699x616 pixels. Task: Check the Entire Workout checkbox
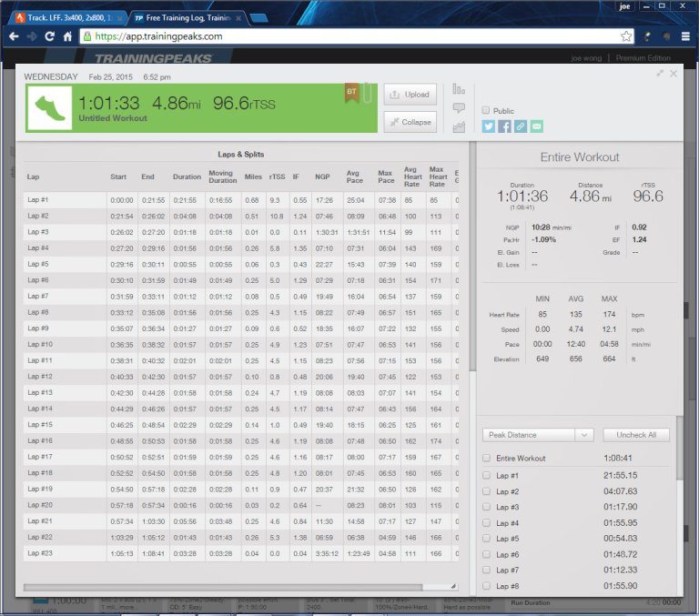coord(487,458)
